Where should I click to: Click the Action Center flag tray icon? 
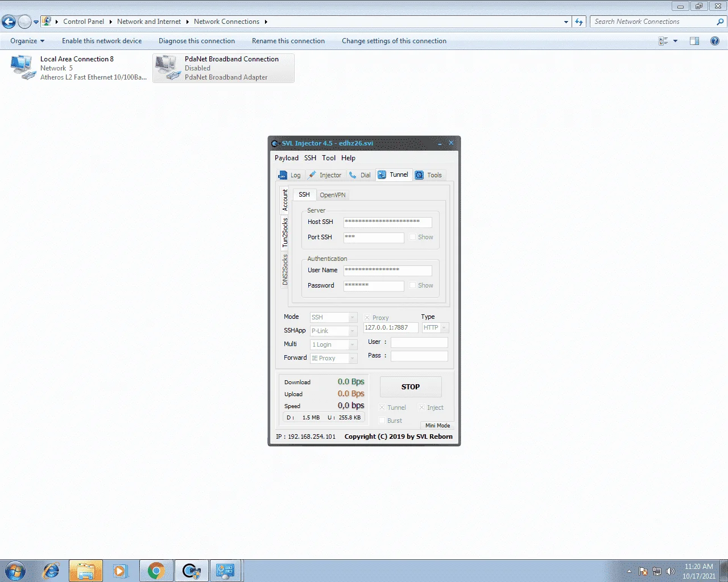[643, 571]
